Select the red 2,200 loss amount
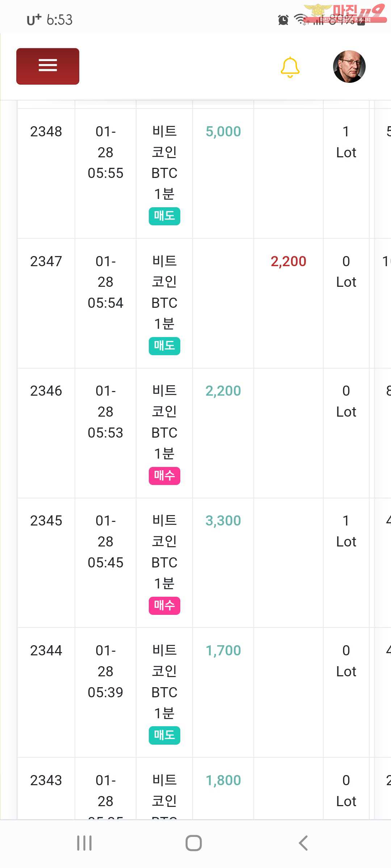Screen dimensions: 391x868 [x=288, y=261]
